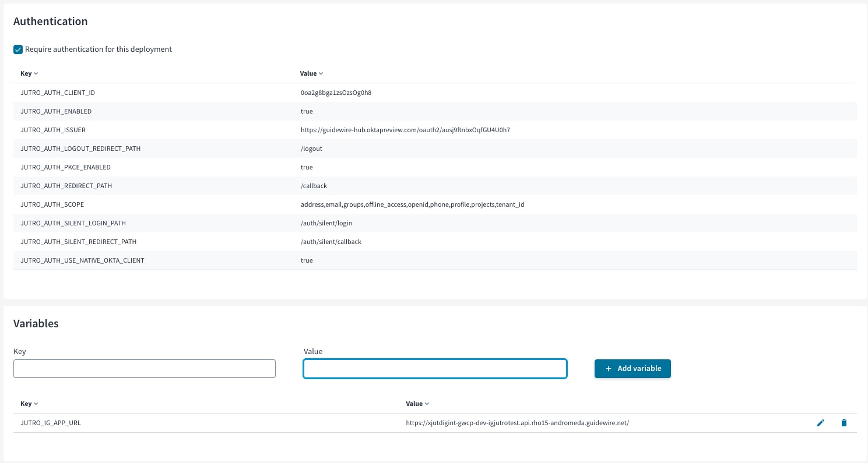
Task: Select the andromeda.guidewire.net URL value
Action: 518,423
